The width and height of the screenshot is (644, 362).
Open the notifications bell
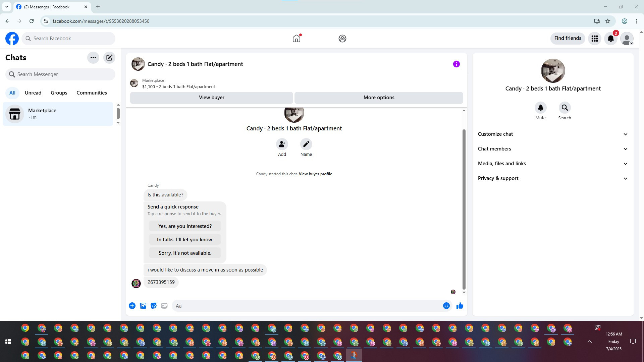610,39
